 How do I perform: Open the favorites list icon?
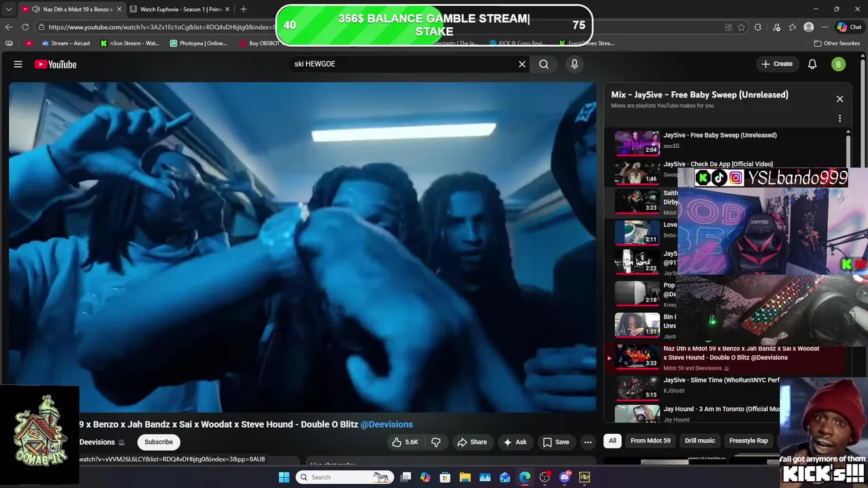[792, 27]
